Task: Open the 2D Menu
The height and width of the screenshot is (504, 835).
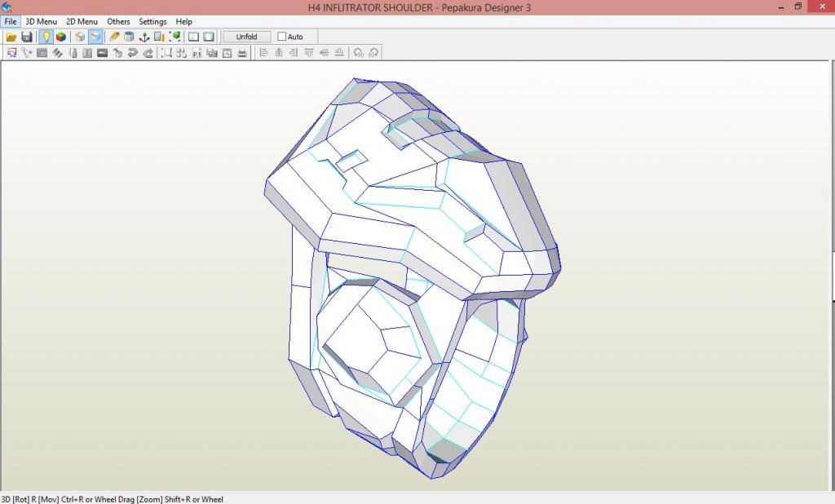Action: click(82, 21)
